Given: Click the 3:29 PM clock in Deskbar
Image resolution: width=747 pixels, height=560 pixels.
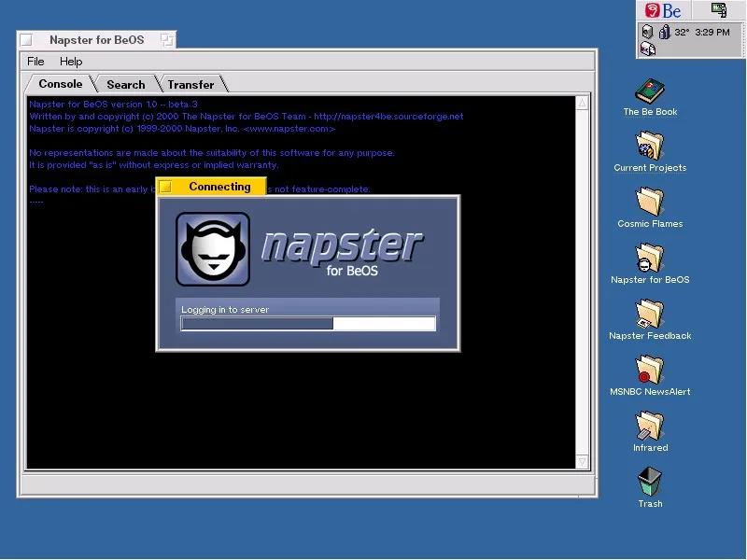Looking at the screenshot, I should (x=712, y=33).
